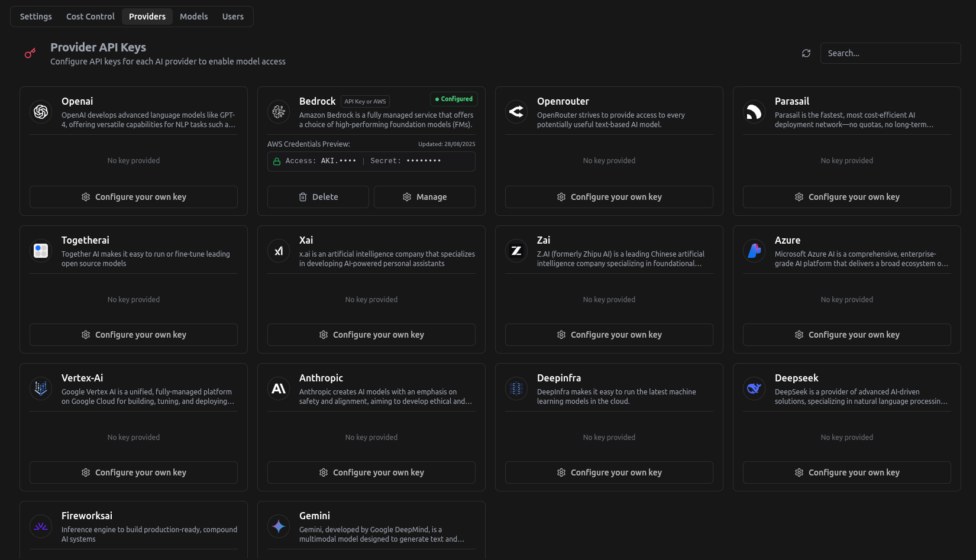
Task: Open the Cost Control tab
Action: pos(91,17)
